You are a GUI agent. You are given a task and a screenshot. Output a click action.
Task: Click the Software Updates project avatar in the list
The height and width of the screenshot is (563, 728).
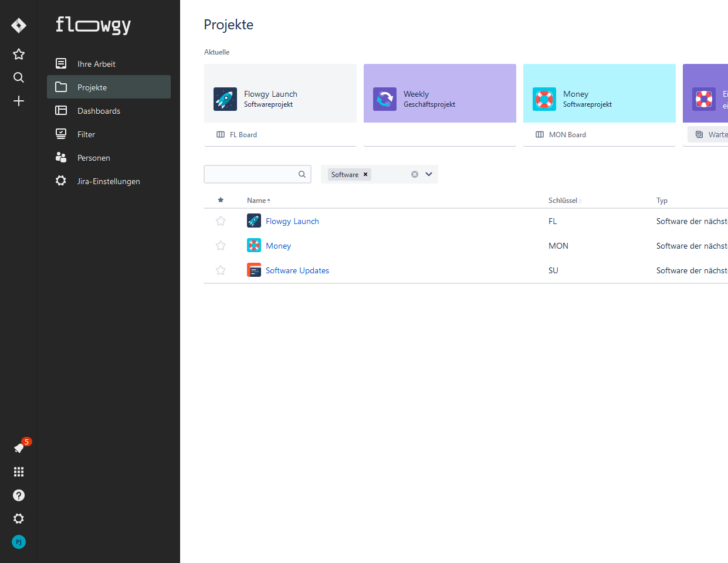tap(254, 270)
